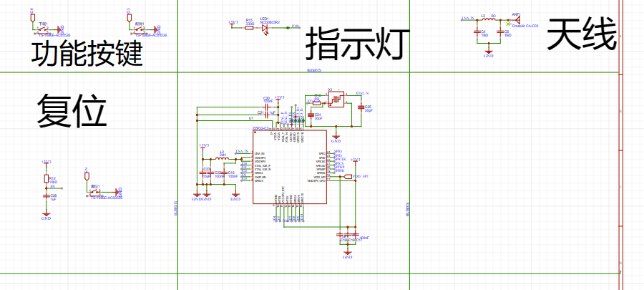Select the R15 330Ω resistor

coord(249,28)
